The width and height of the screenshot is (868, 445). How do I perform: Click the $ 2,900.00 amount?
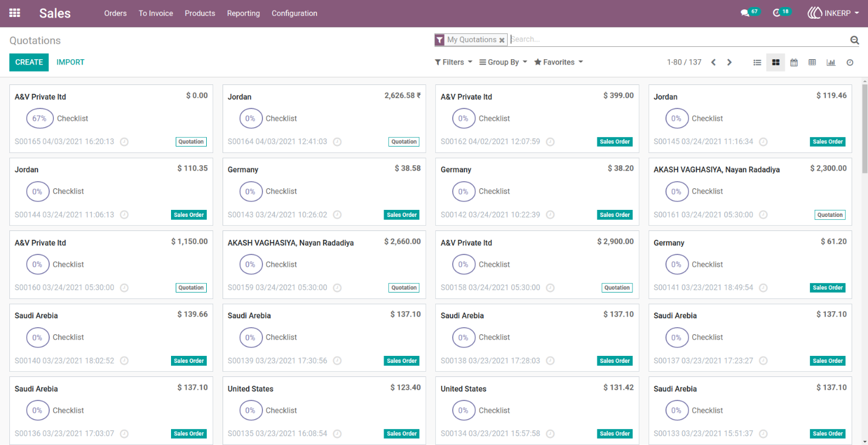615,242
